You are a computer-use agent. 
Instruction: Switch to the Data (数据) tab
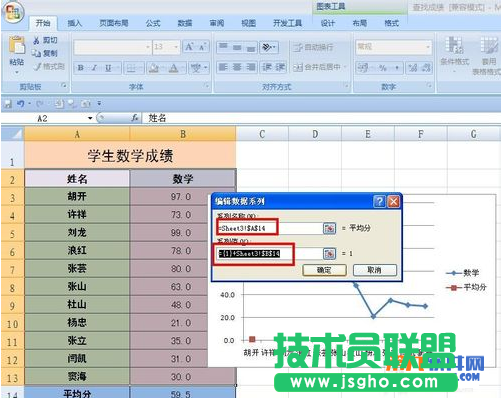[185, 23]
